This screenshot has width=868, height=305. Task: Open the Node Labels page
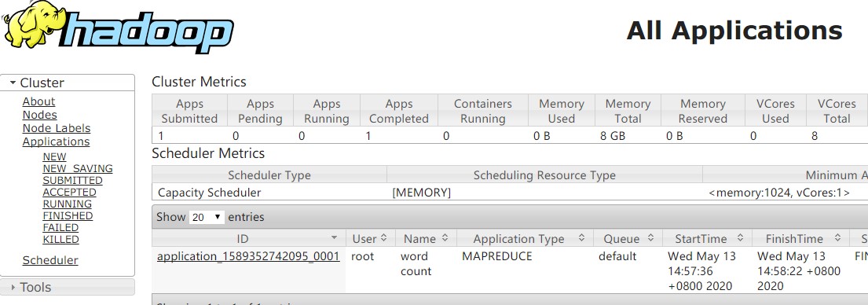click(57, 128)
